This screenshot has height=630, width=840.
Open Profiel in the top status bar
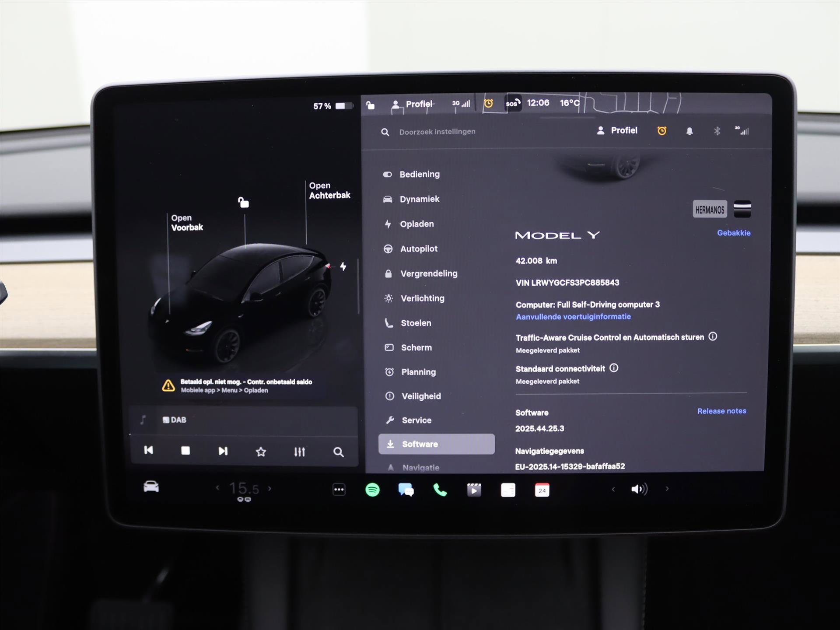[411, 104]
